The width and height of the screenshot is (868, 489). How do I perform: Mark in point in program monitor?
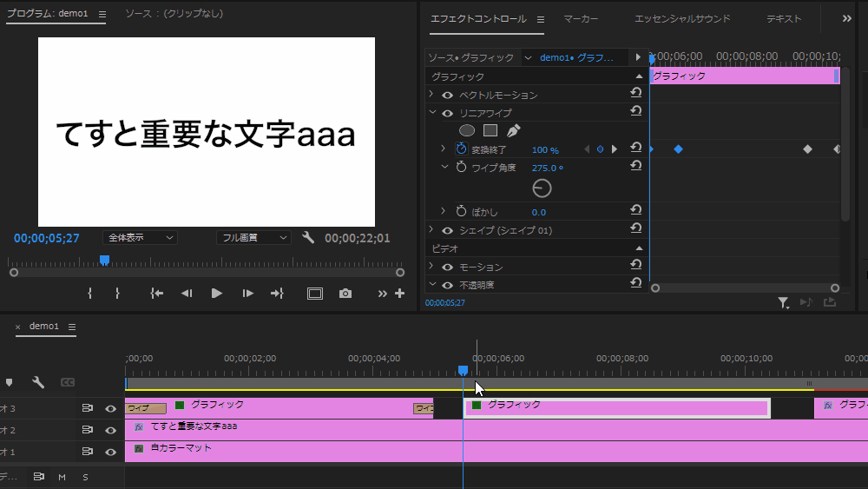tap(89, 294)
